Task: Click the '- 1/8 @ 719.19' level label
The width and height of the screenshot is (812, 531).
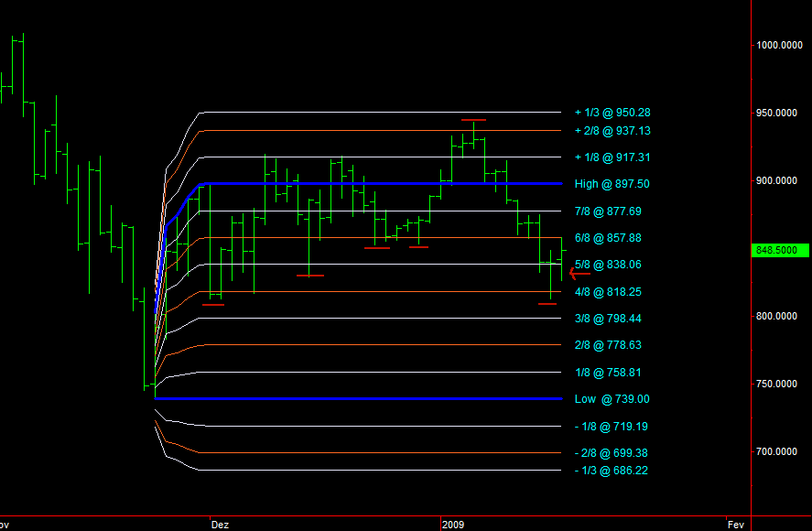Action: click(612, 427)
